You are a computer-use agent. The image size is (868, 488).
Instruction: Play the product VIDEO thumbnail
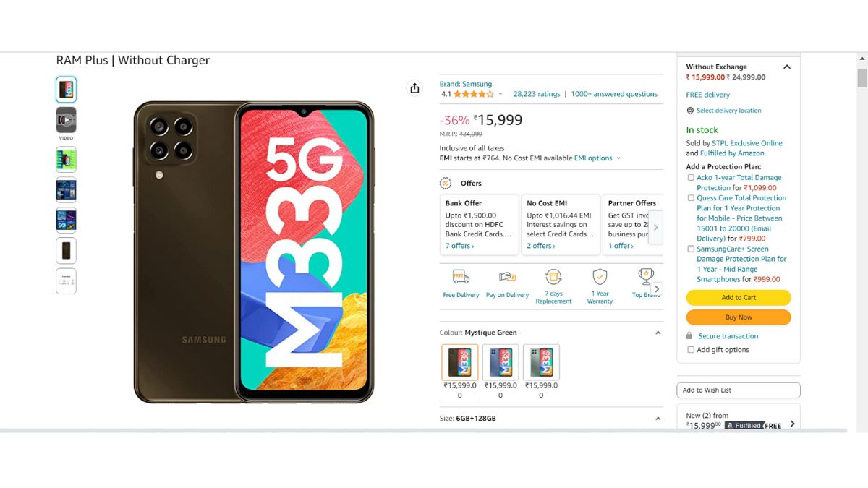pos(66,120)
